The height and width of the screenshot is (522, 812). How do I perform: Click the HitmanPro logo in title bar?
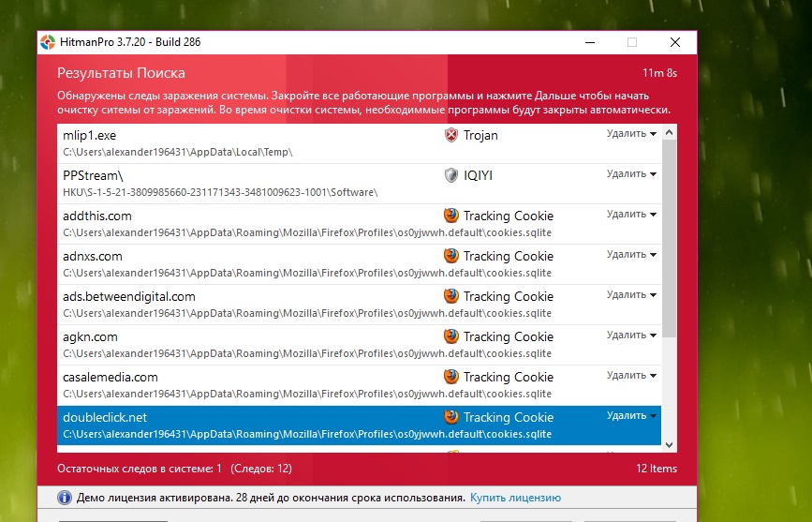(x=48, y=42)
